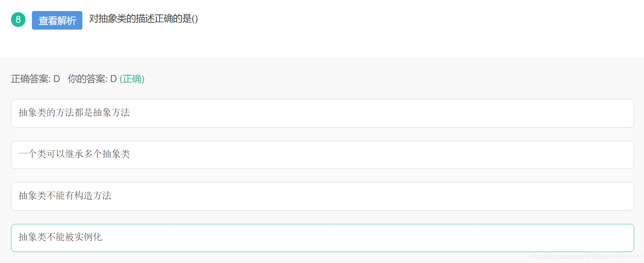This screenshot has height=263, width=644.
Task: Click the word 继承 in the second option
Action: 74,154
